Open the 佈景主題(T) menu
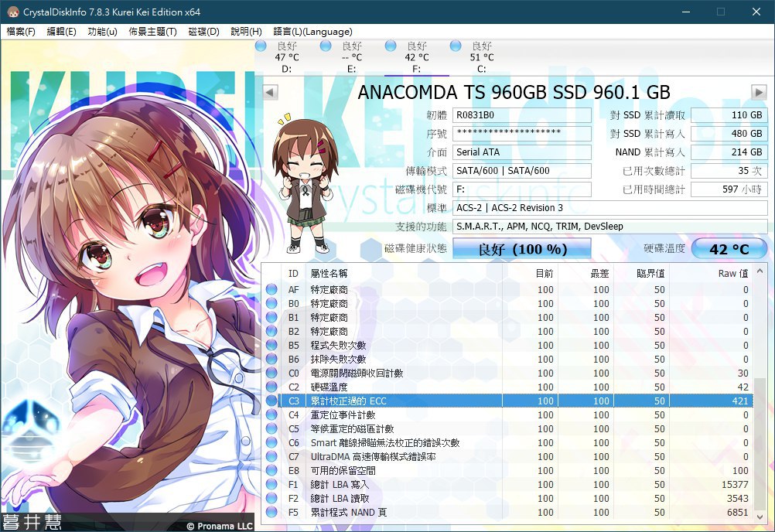This screenshot has width=775, height=532. tap(152, 32)
